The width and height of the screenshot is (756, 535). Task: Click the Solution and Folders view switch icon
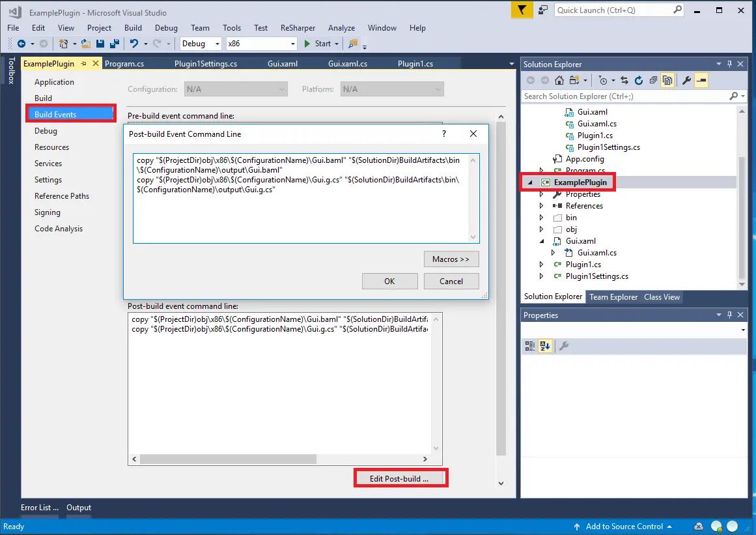tap(574, 81)
